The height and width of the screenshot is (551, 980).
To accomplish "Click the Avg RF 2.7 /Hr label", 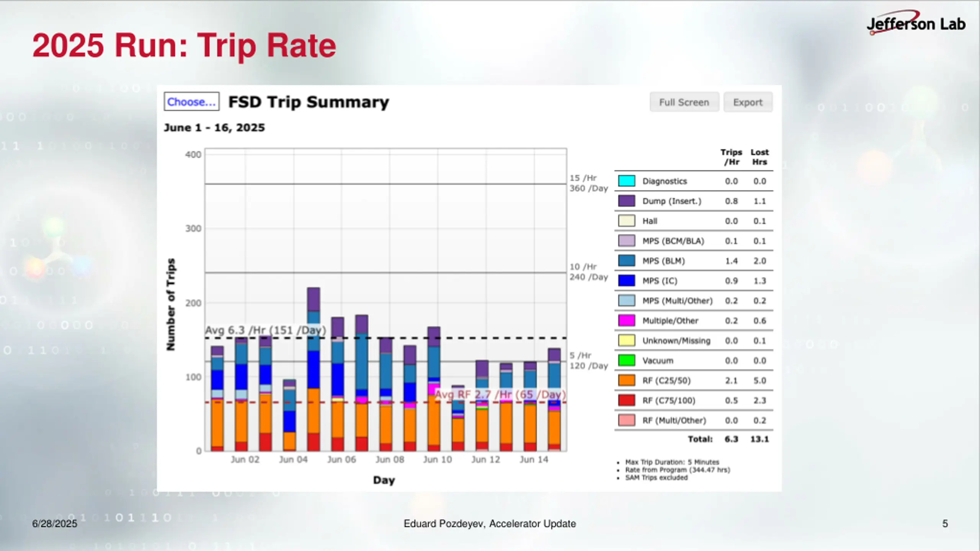I will pyautogui.click(x=500, y=394).
